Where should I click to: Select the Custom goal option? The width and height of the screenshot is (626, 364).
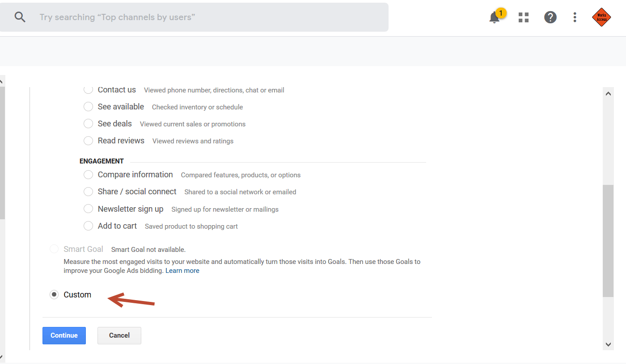54,294
